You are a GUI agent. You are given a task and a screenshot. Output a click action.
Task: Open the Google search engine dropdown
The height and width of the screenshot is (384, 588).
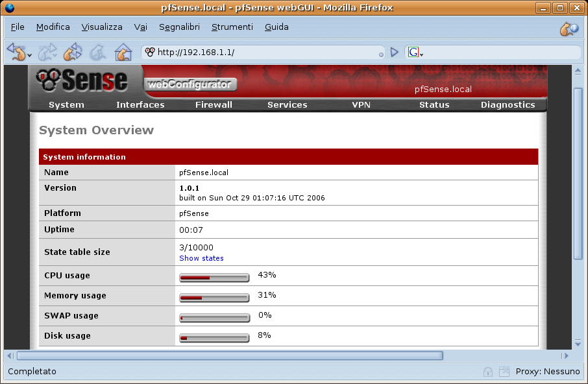[x=415, y=53]
